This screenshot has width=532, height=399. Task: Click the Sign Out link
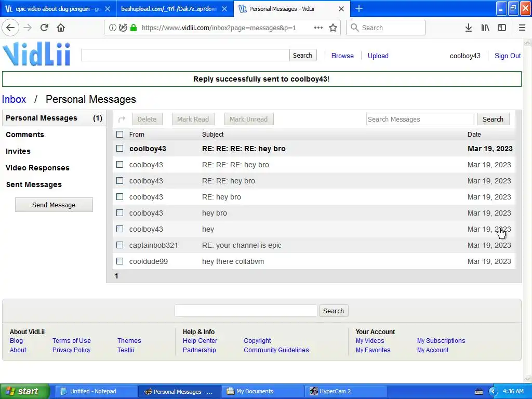(x=508, y=56)
